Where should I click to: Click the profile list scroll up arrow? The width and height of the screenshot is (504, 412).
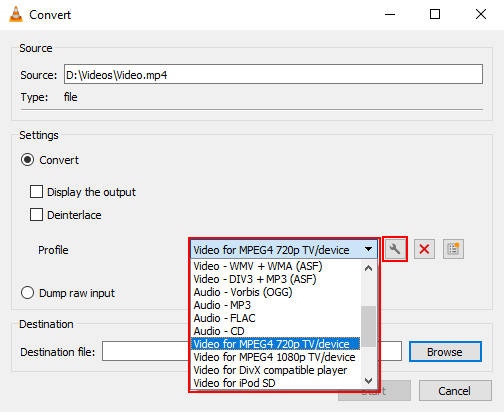[x=368, y=268]
